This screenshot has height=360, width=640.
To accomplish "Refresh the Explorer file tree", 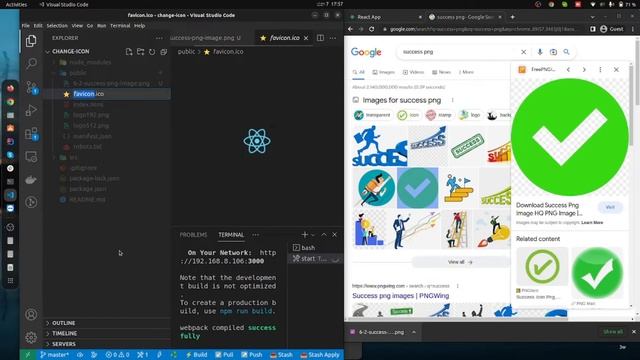I will pyautogui.click(x=152, y=52).
